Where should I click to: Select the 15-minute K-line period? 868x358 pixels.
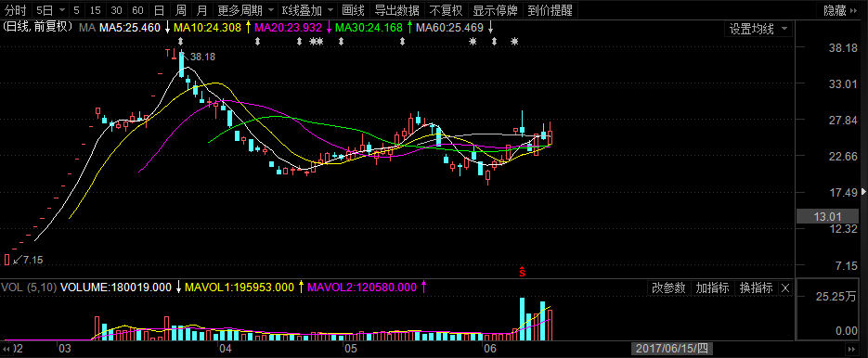pos(96,10)
